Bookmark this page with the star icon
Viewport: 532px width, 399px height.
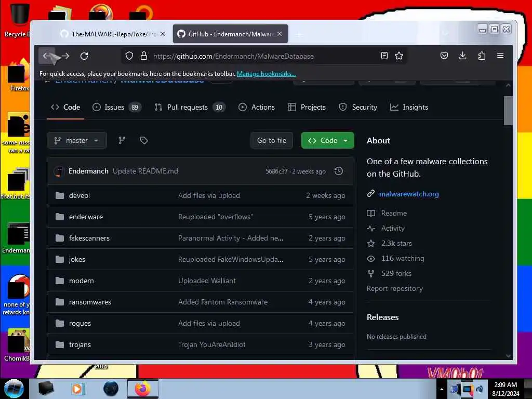click(399, 56)
